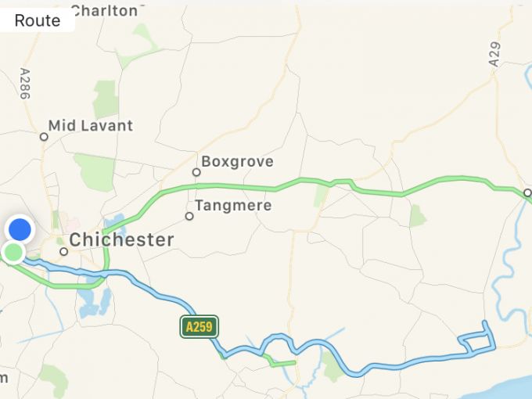This screenshot has width=532, height=399.
Task: Tap the blue current location dot
Action: (x=20, y=229)
